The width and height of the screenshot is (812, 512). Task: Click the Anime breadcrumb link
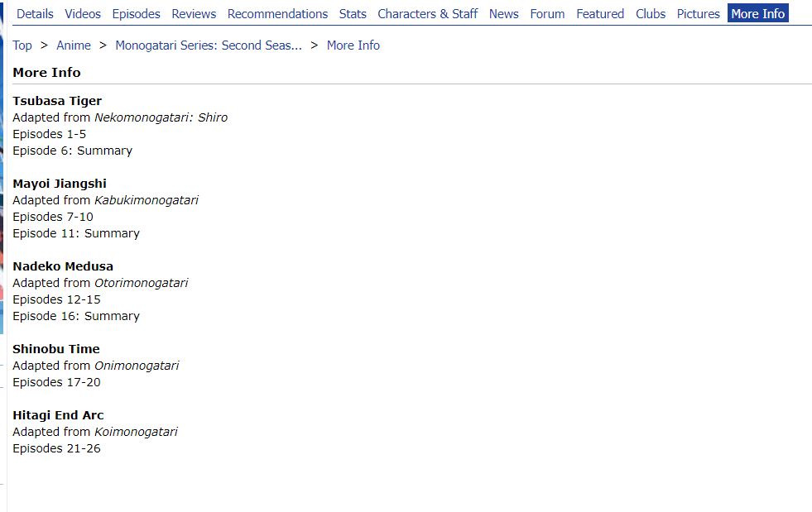[74, 45]
